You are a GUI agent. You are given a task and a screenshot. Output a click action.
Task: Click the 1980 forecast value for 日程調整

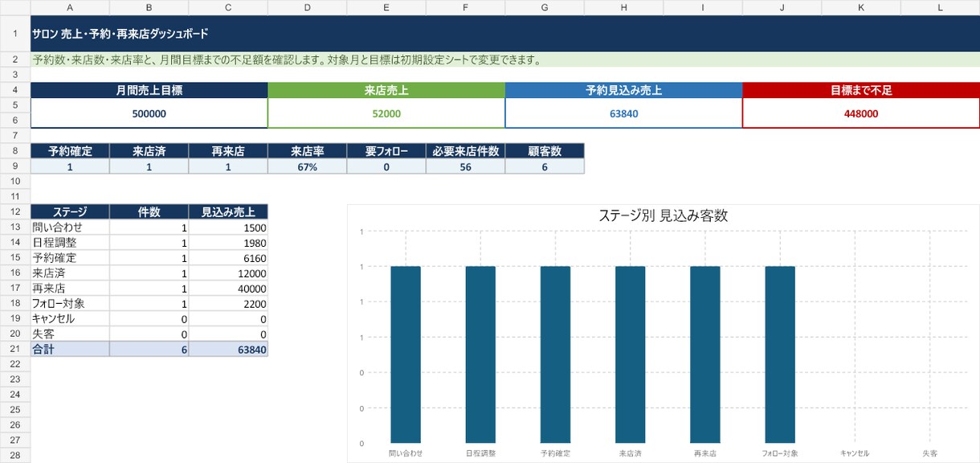(x=228, y=243)
